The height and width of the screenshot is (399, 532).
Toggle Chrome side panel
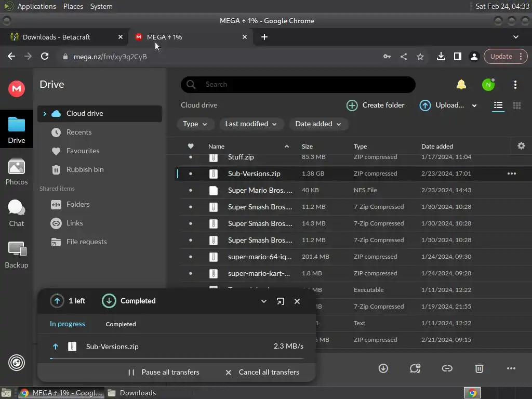(x=457, y=56)
